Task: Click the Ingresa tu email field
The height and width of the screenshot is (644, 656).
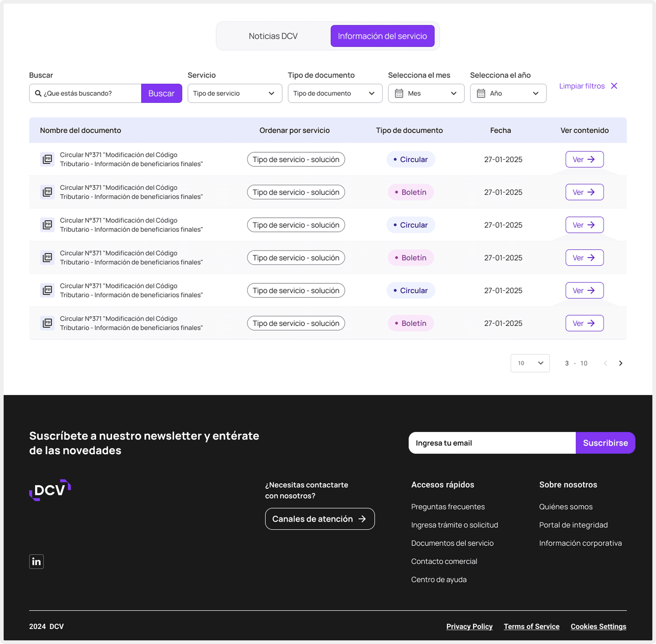Action: (x=492, y=443)
